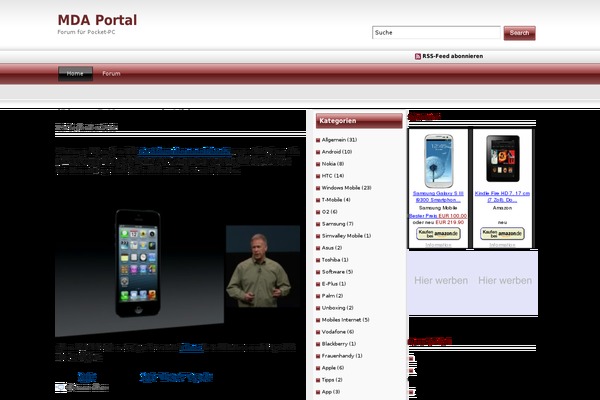Open the Mobiles Internet (5) category

point(345,320)
